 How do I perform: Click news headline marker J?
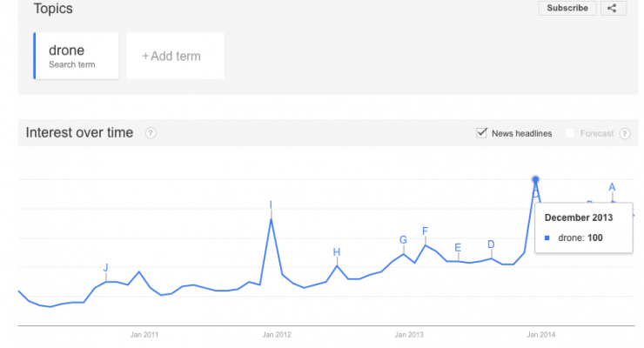point(105,268)
